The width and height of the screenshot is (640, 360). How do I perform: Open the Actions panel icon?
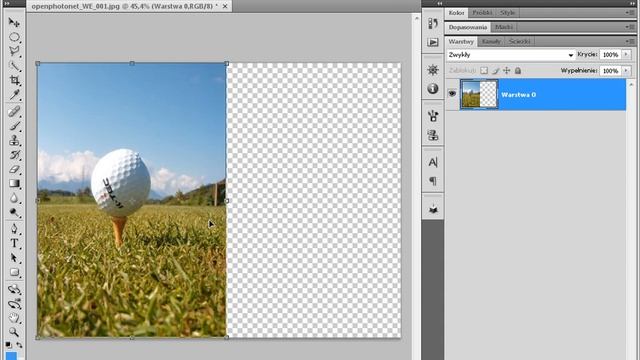tap(433, 42)
